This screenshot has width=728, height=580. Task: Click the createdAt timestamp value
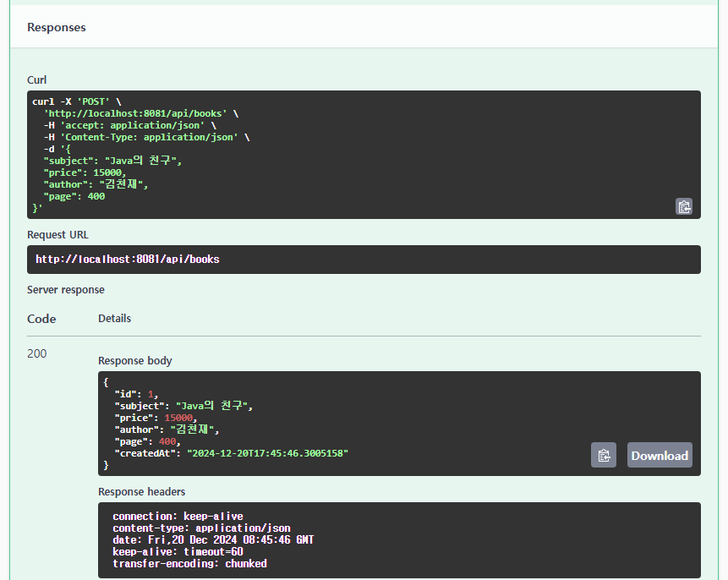[x=267, y=453]
